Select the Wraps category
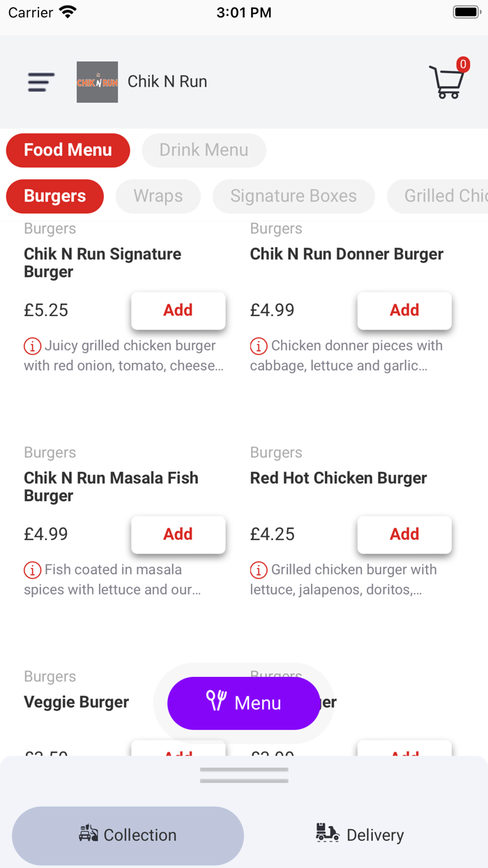Image resolution: width=488 pixels, height=868 pixels. coord(158,196)
